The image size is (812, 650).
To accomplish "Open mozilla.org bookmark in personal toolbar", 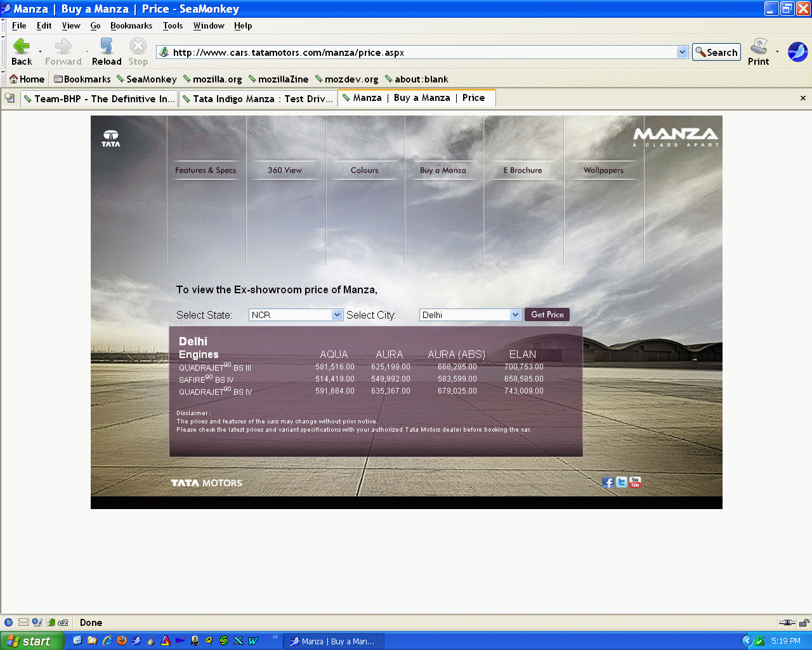I will (x=213, y=79).
